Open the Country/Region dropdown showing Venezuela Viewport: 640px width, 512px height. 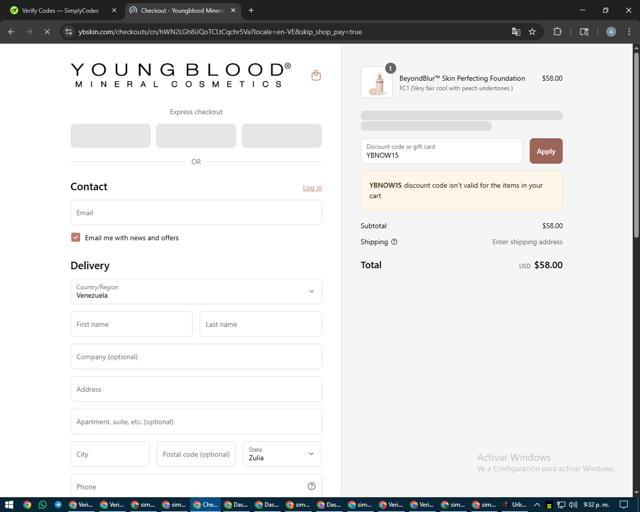tap(196, 291)
